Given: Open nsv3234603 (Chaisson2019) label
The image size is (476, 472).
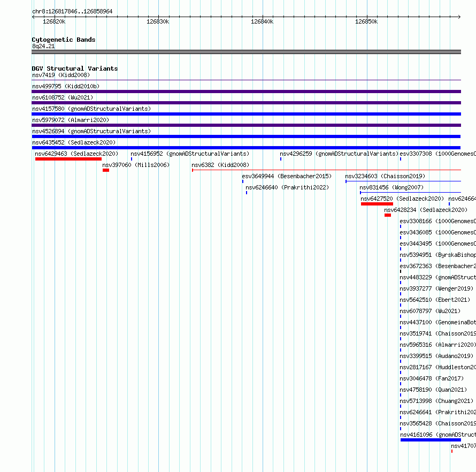Looking at the screenshot, I should (x=385, y=176).
